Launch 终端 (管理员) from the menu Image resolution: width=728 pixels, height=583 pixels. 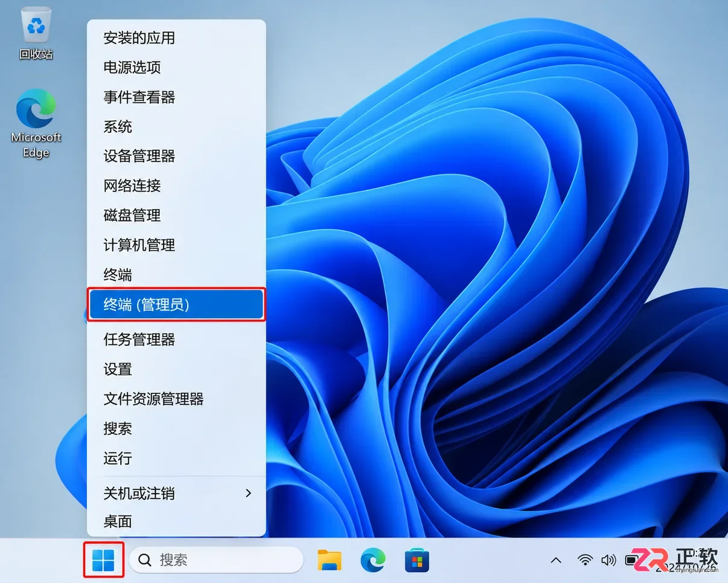click(176, 305)
